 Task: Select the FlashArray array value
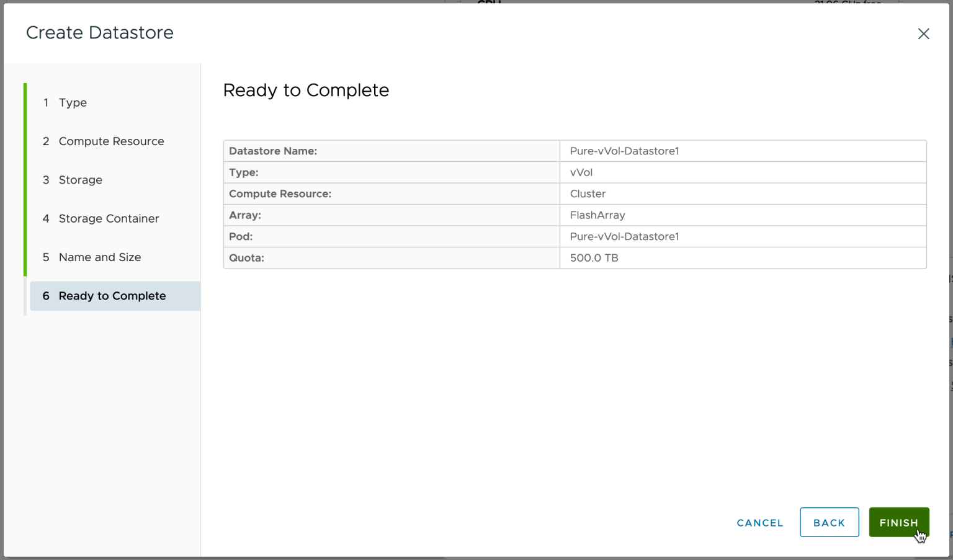coord(597,215)
